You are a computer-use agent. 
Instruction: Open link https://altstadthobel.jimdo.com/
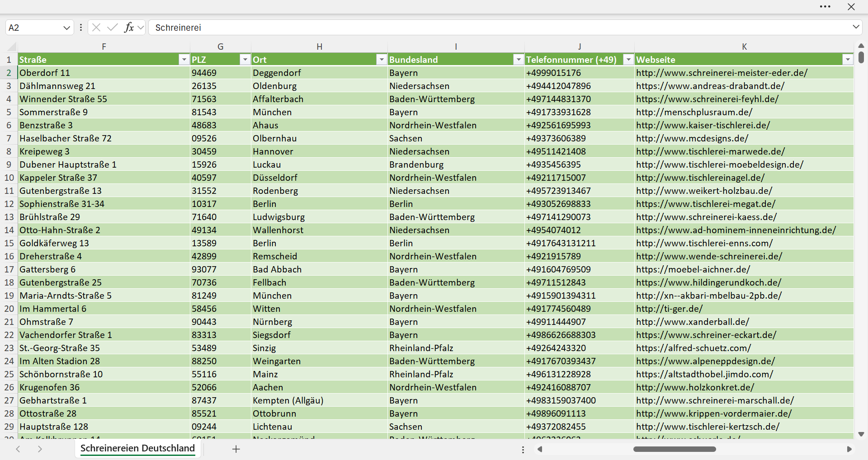pos(704,374)
